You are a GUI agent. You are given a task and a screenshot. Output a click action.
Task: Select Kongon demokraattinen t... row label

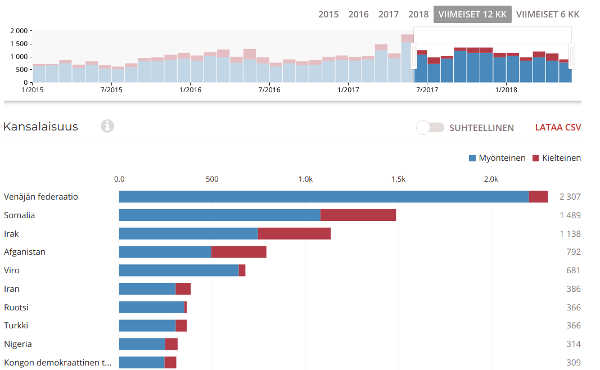pos(57,362)
